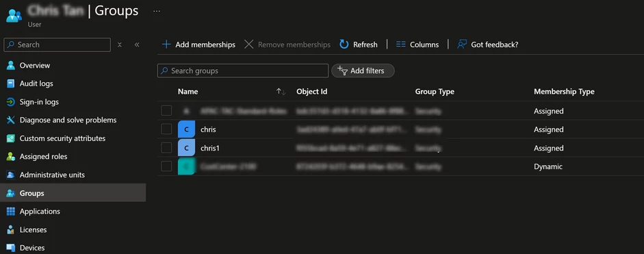
Task: Open Audit logs from sidebar
Action: [36, 84]
